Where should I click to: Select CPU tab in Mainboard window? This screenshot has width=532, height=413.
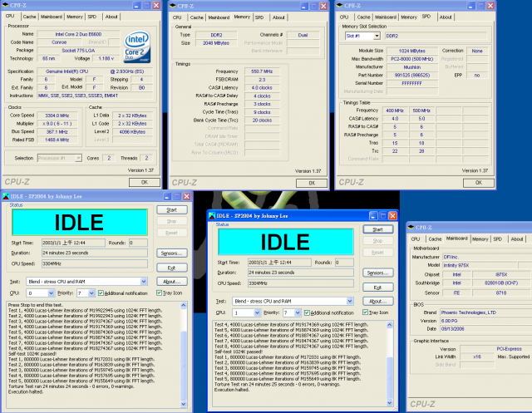click(x=416, y=239)
